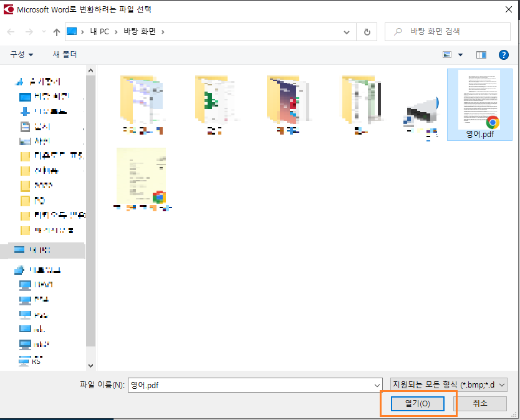This screenshot has width=520, height=420.
Task: Open Help with the question mark
Action: [503, 55]
